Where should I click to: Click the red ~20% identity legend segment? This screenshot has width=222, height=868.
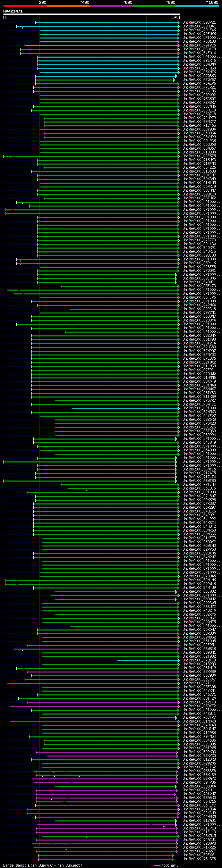[25, 6]
